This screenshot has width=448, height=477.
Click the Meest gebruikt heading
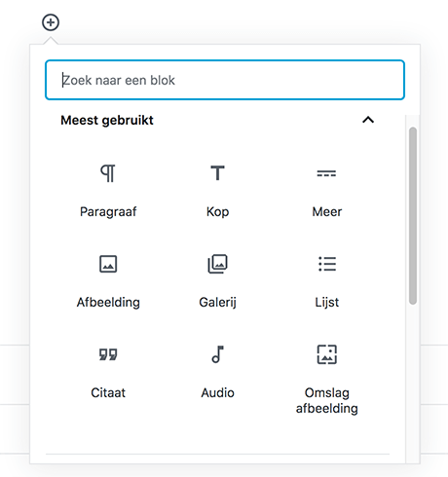(107, 121)
